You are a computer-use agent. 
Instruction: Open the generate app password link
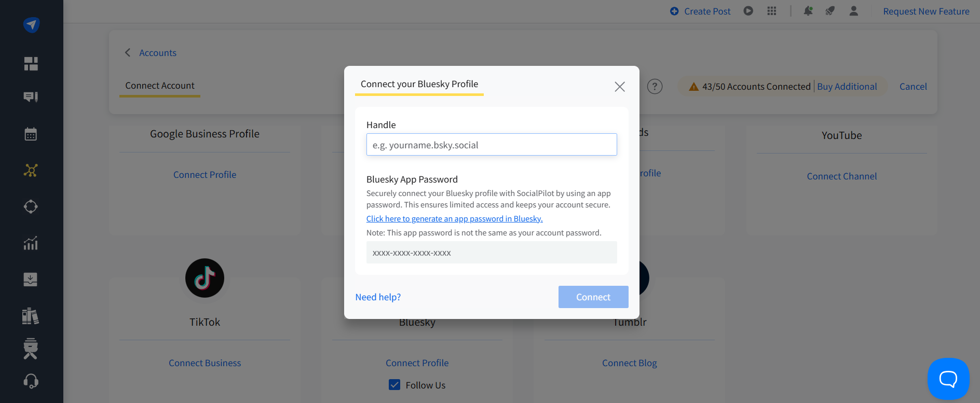pos(454,219)
